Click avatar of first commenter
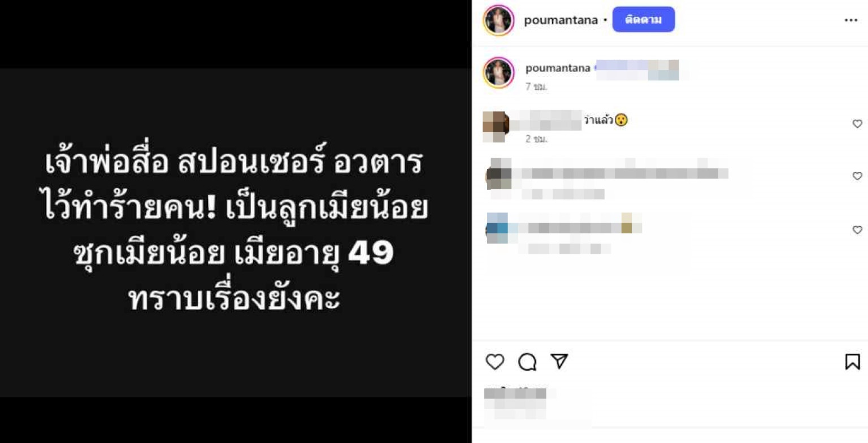The width and height of the screenshot is (868, 443). click(x=496, y=127)
